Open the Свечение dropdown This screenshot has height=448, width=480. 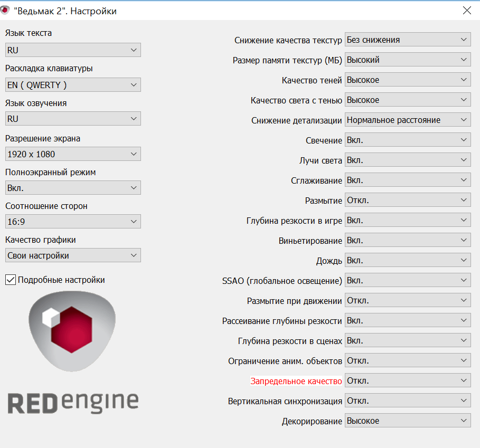408,140
